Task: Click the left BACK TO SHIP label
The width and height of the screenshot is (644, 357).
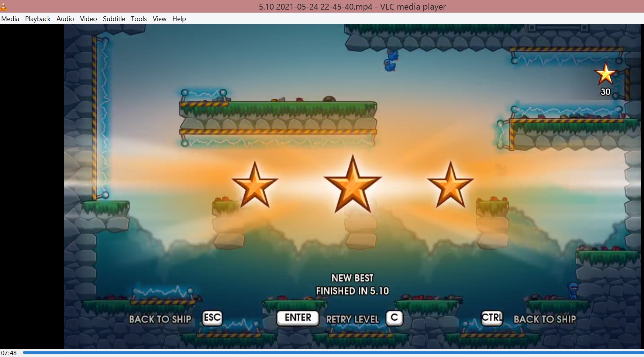Action: tap(160, 319)
